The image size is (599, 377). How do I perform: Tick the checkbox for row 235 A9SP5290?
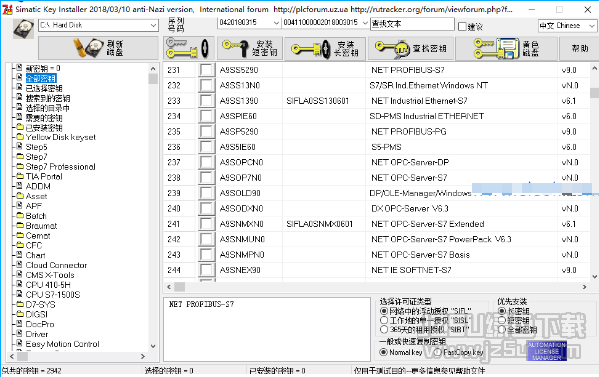point(206,131)
